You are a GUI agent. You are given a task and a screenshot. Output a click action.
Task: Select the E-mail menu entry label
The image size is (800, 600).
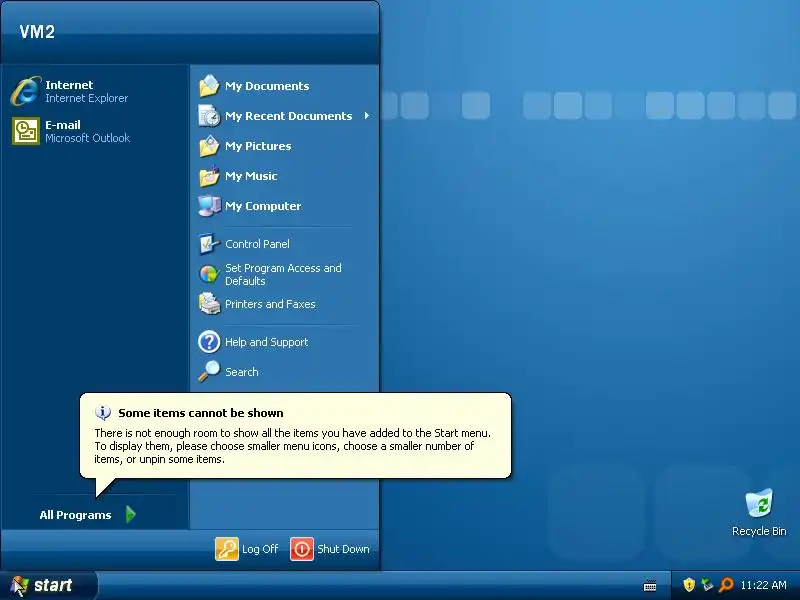[x=63, y=124]
